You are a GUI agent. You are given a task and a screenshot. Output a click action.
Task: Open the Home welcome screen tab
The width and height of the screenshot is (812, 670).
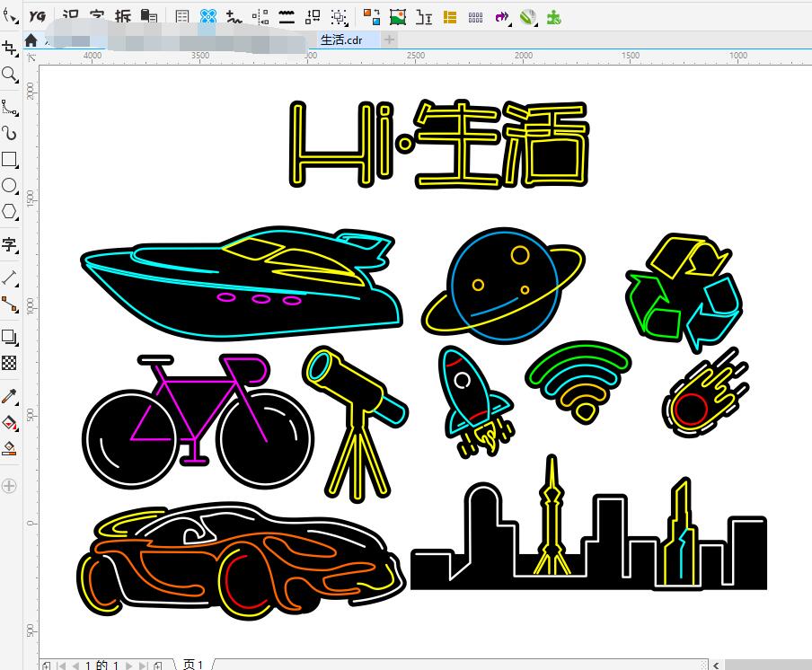[31, 40]
